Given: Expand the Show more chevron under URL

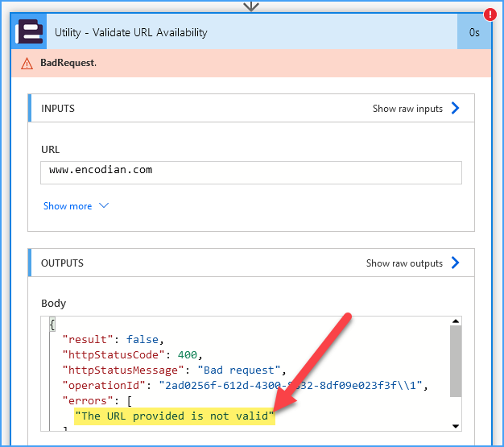Looking at the screenshot, I should click(x=103, y=206).
